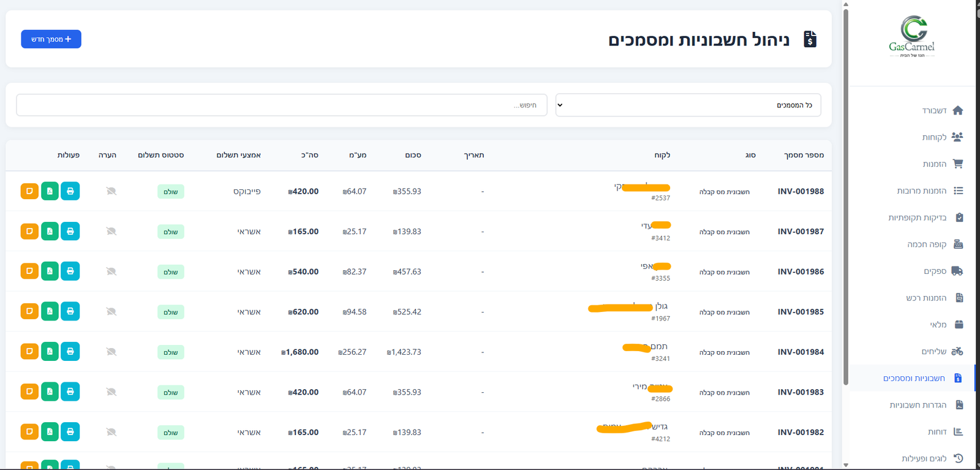Click the comment icon for INV-001982
Screen dimensions: 980x470
pos(111,432)
